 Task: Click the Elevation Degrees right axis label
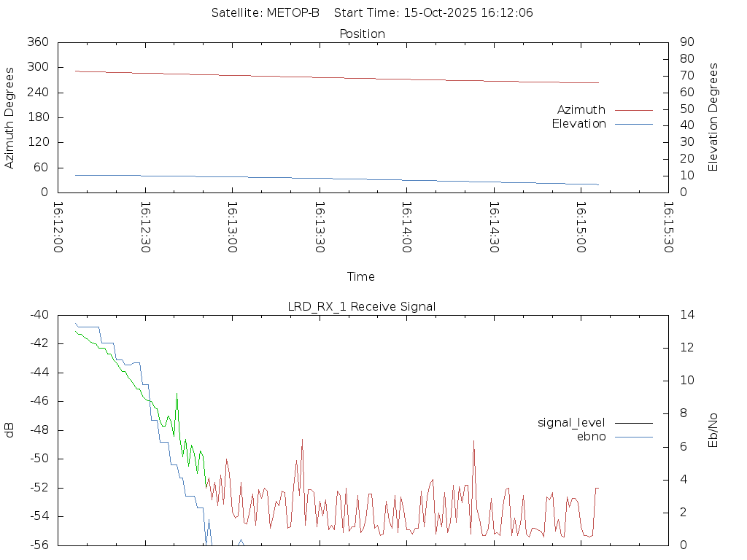[x=713, y=117]
